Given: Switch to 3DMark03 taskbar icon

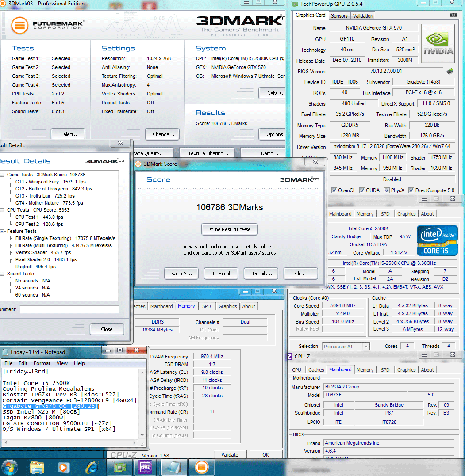Looking at the screenshot, I should click(x=201, y=468).
